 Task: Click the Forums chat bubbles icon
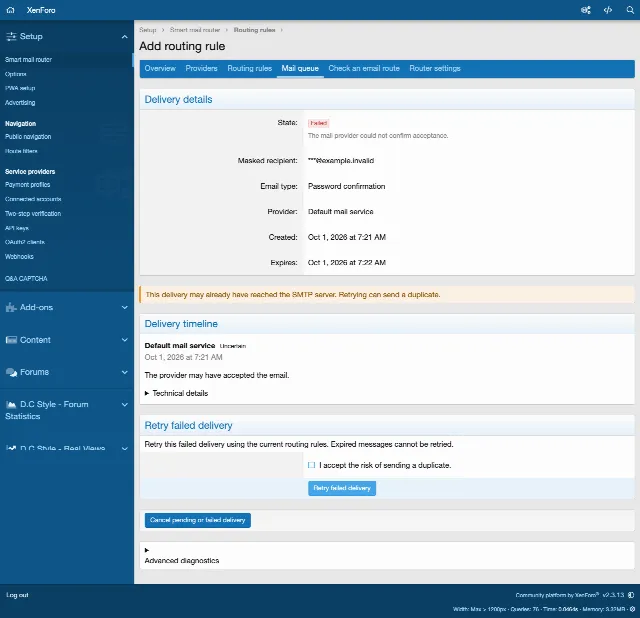(11, 372)
